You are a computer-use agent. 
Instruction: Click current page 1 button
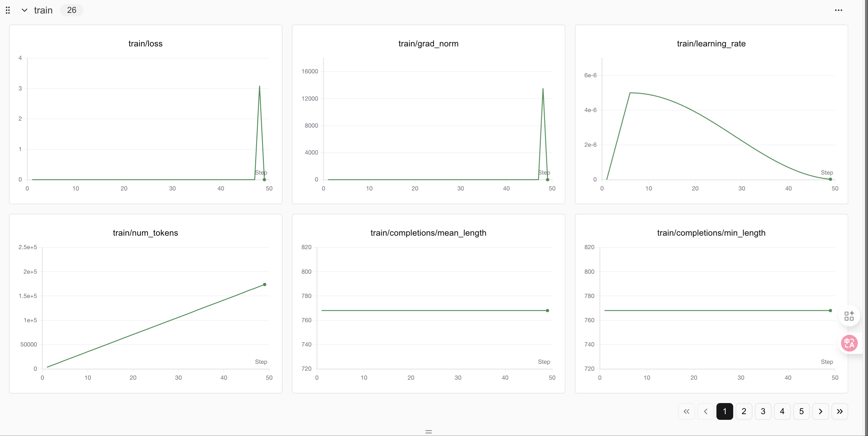point(725,411)
